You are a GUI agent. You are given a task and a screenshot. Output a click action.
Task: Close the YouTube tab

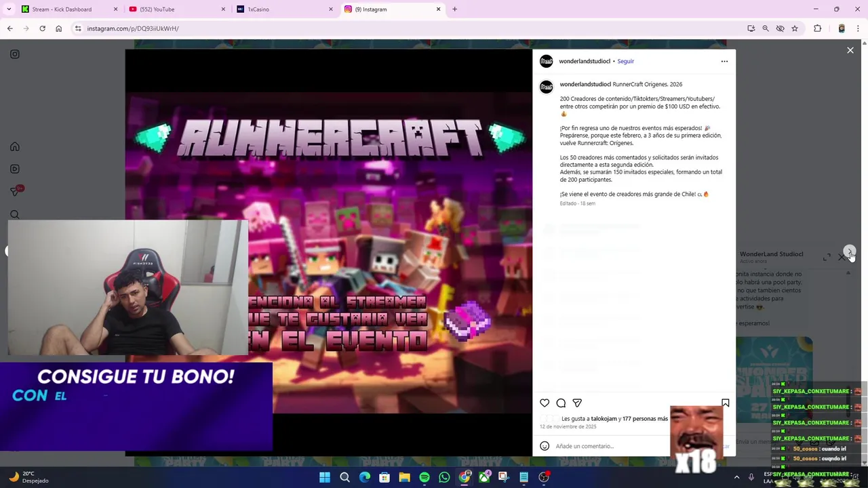(x=223, y=9)
